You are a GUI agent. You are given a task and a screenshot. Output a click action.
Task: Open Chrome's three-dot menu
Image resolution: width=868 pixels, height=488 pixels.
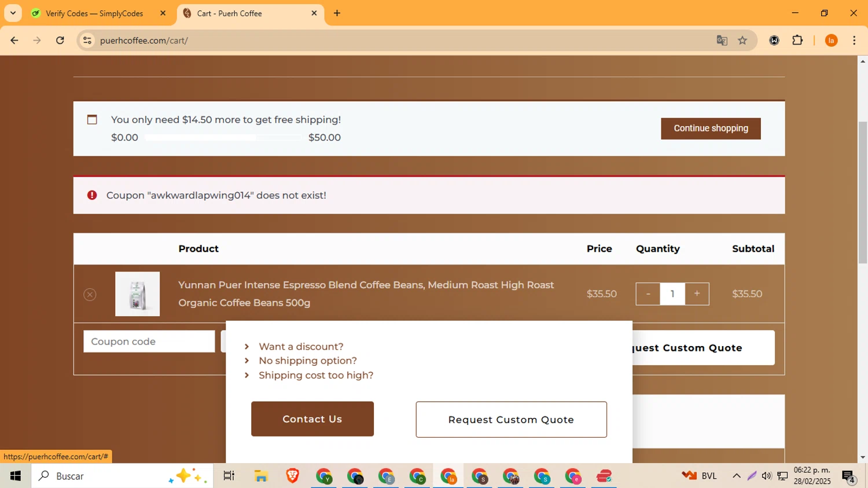[x=854, y=41]
